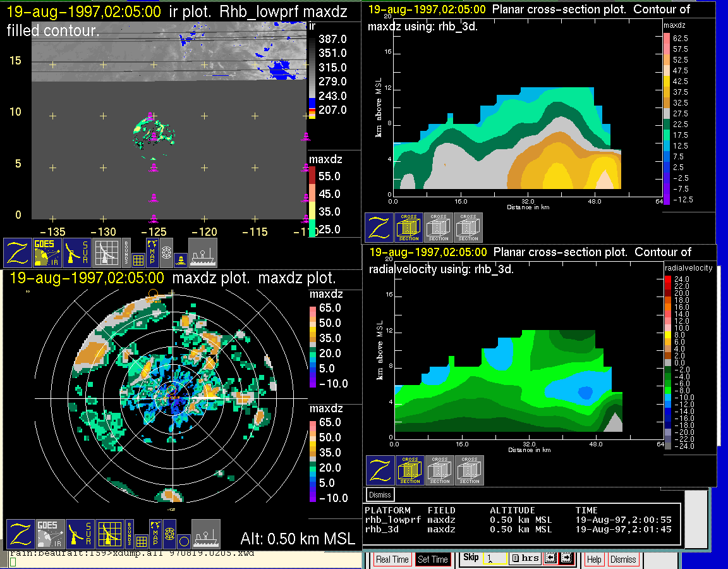728x569 pixels.
Task: Toggle the second gray Cross Section icon under radial velocity
Action: click(x=470, y=470)
